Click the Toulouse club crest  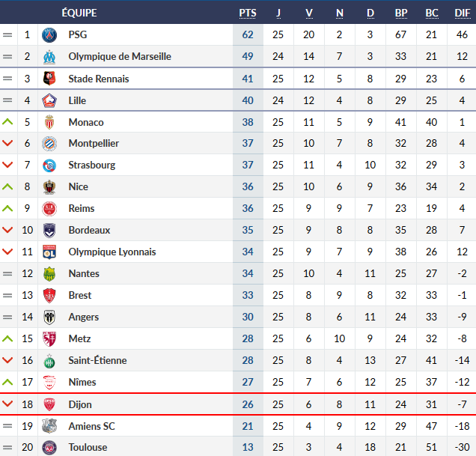(50, 448)
